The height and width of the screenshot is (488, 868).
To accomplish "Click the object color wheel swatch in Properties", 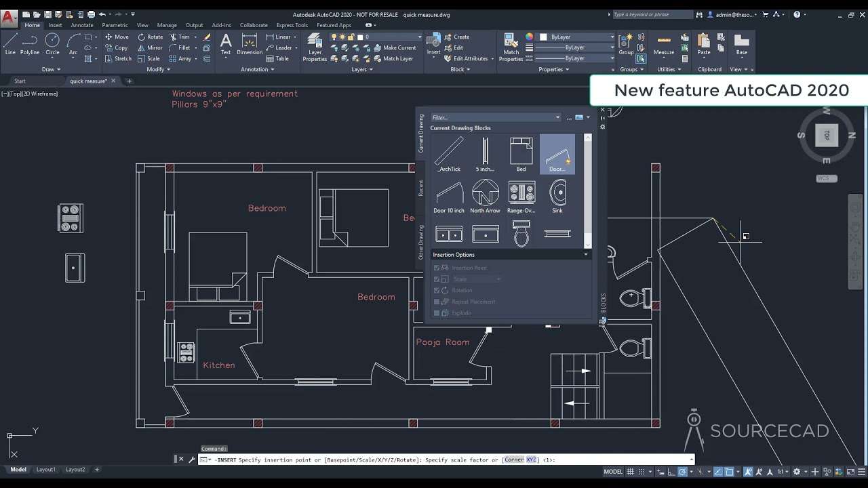I will 529,37.
